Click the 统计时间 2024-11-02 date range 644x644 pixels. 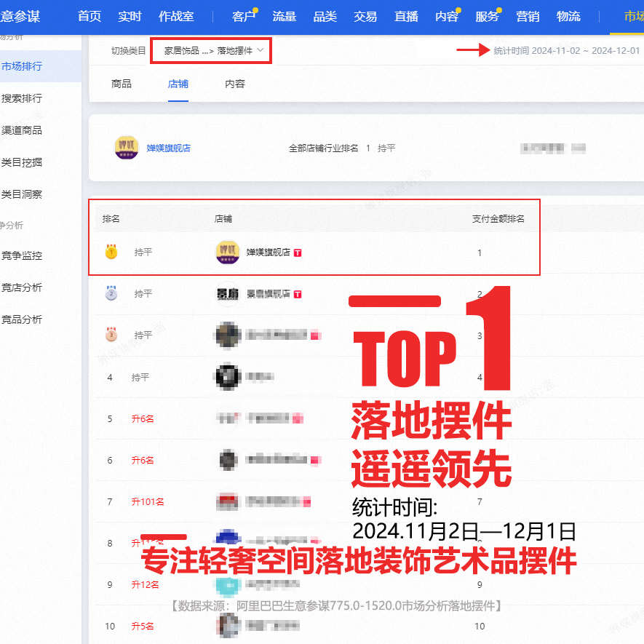tap(566, 50)
